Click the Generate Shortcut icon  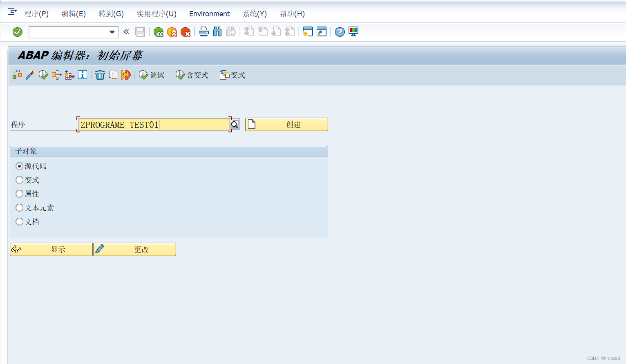pos(322,32)
